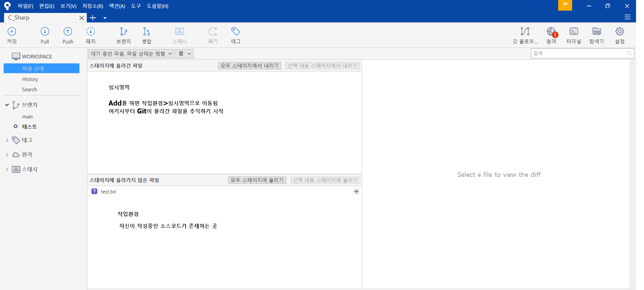Click the question mark status icon of test.txt
The image size is (644, 290).
[x=94, y=191]
